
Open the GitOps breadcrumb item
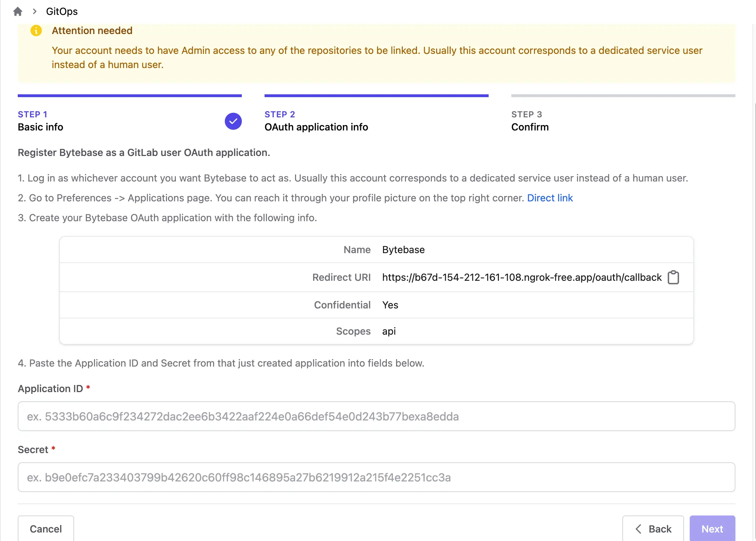point(62,11)
